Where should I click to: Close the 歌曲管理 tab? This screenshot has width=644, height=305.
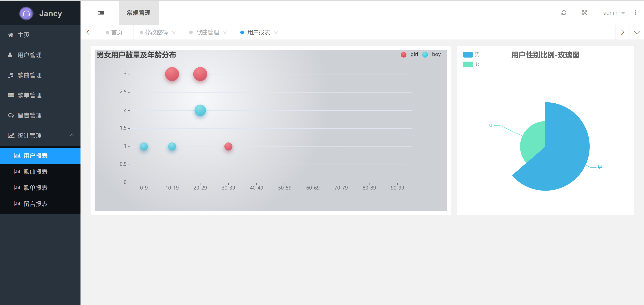click(x=225, y=33)
